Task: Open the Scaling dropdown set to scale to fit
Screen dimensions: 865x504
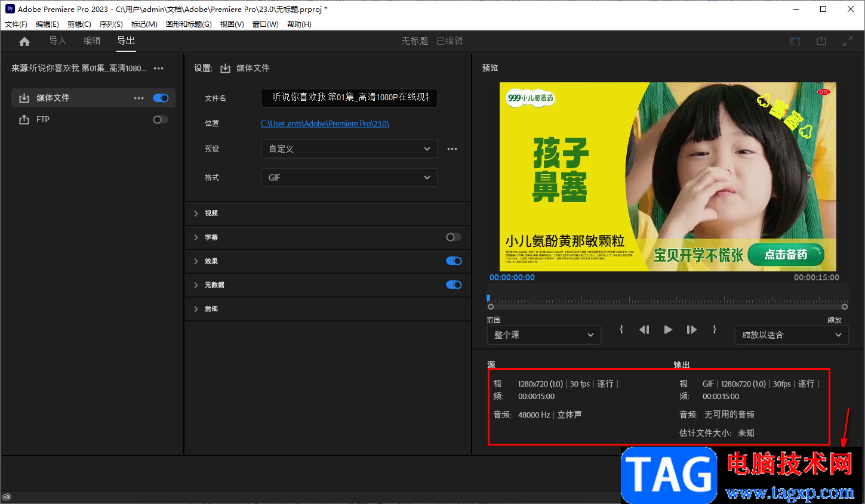Action: pos(792,335)
